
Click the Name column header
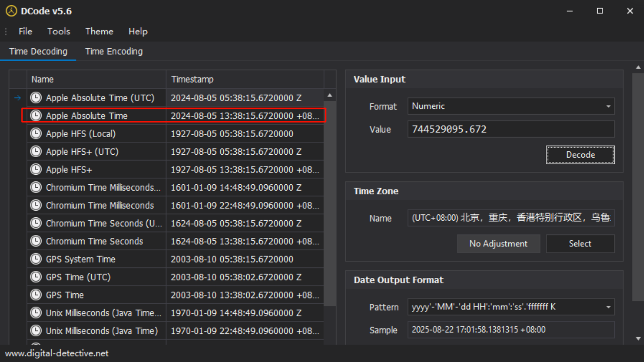click(97, 79)
